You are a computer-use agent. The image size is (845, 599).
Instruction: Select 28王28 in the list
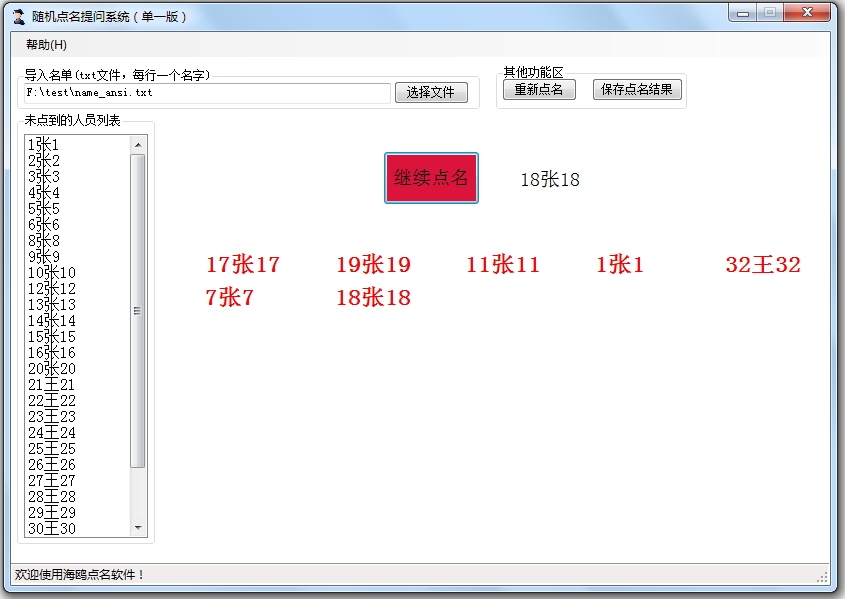[78, 497]
